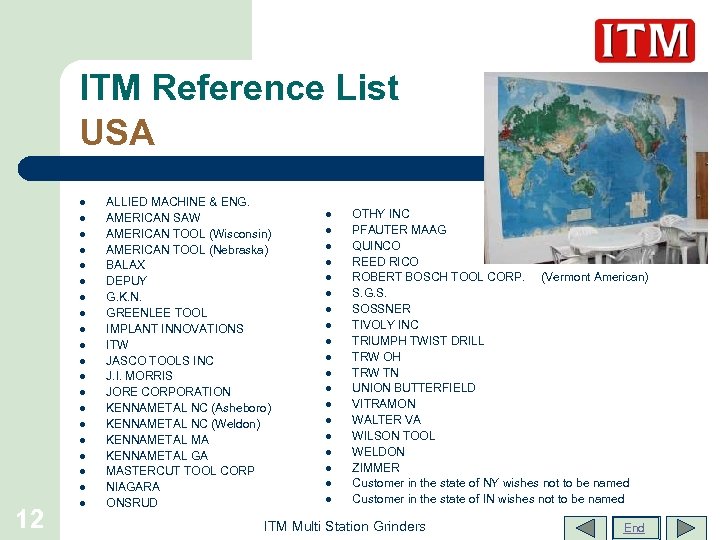Image resolution: width=720 pixels, height=540 pixels.
Task: Click TRW TN entry
Action: click(x=375, y=372)
